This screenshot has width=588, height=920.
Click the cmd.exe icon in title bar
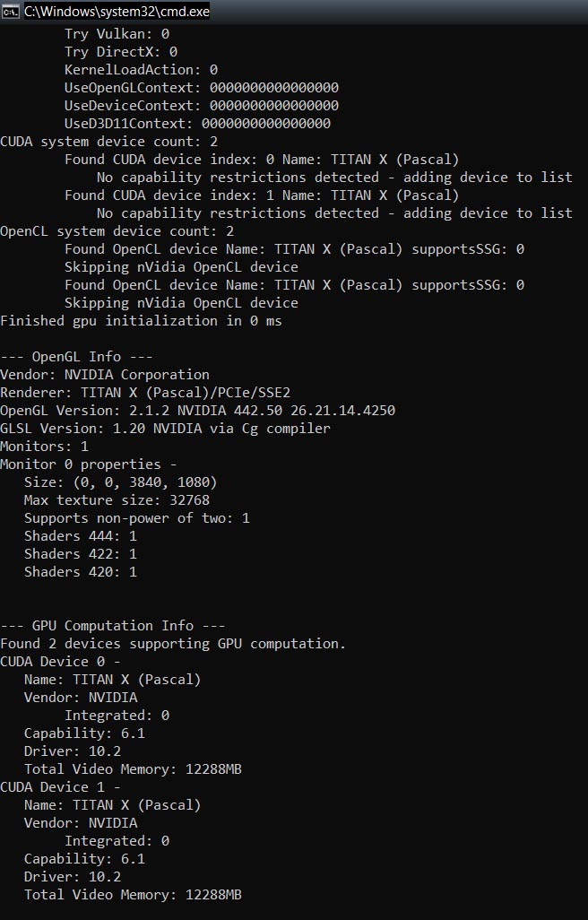click(x=10, y=11)
